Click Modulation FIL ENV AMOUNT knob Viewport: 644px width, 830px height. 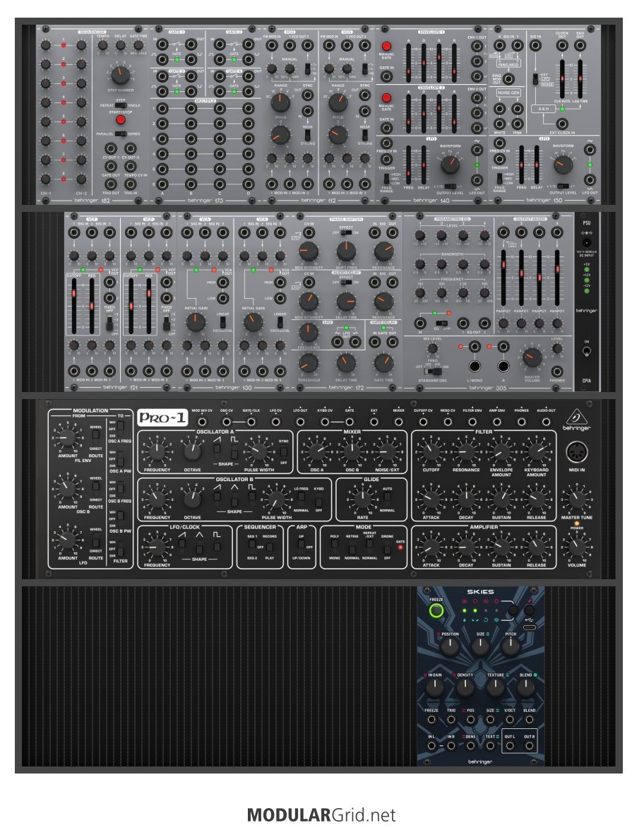(x=67, y=438)
